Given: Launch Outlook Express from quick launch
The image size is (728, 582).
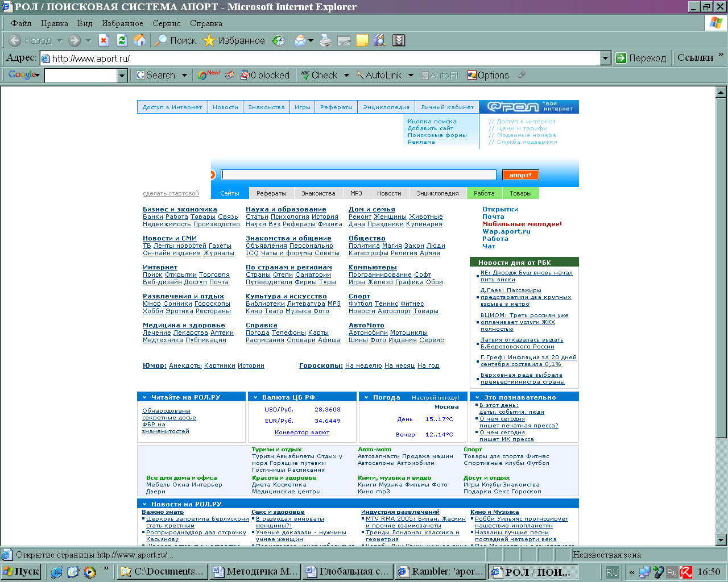Looking at the screenshot, I should click(x=73, y=572).
